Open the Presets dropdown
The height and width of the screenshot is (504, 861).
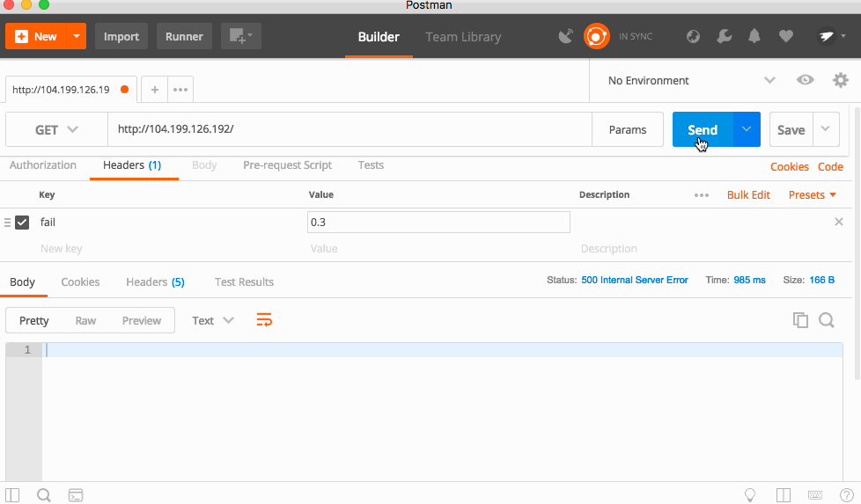click(812, 195)
